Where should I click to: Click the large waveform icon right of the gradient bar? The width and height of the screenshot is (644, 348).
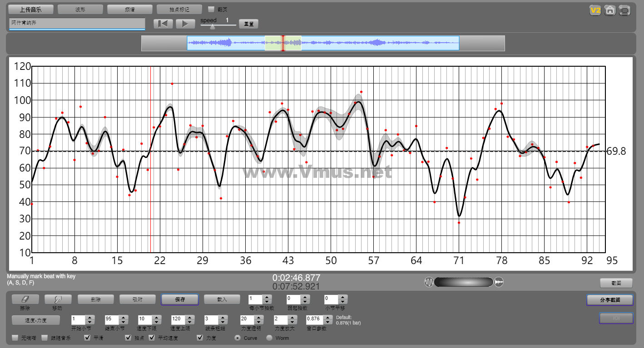[x=499, y=282]
